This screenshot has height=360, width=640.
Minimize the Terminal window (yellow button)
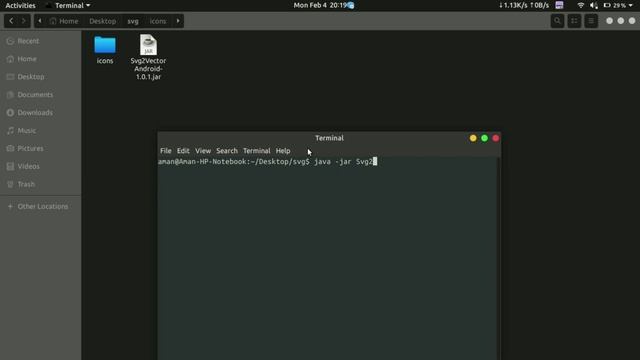473,138
